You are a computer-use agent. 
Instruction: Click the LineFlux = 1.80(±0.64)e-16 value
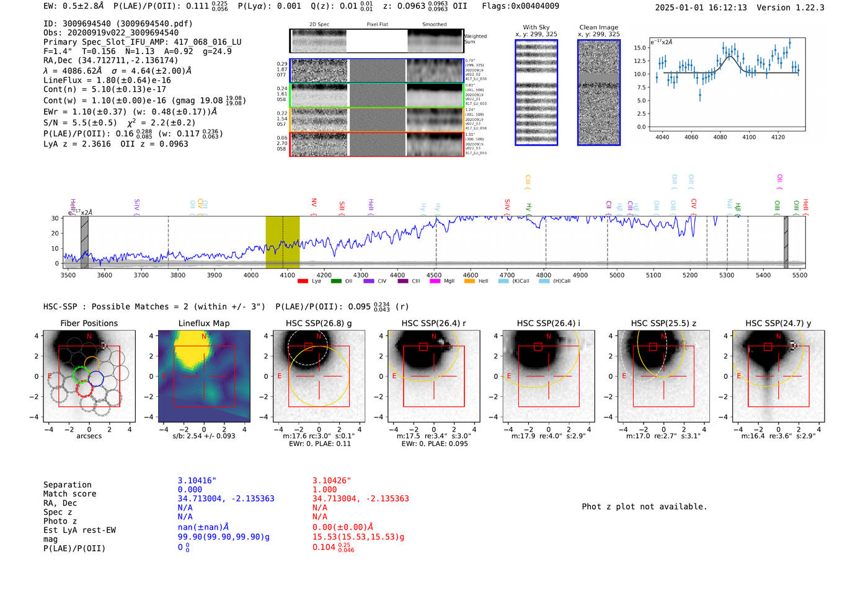(107, 80)
